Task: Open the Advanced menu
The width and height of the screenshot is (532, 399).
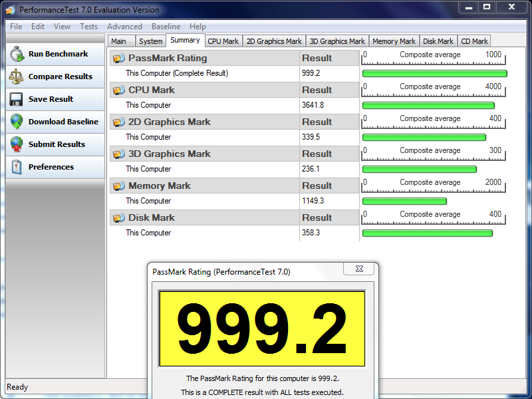Action: [x=124, y=27]
